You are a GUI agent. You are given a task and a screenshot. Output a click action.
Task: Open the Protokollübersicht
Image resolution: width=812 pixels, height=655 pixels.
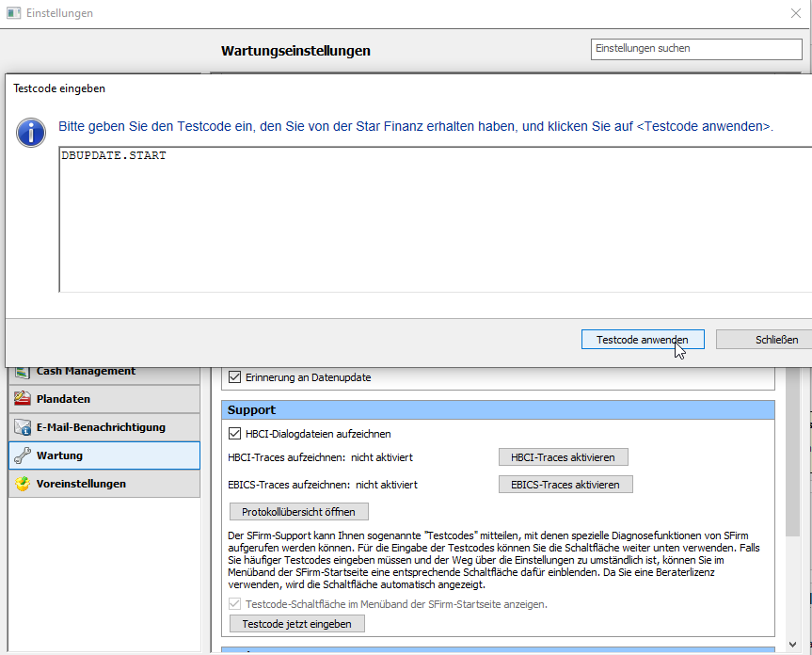click(x=299, y=511)
